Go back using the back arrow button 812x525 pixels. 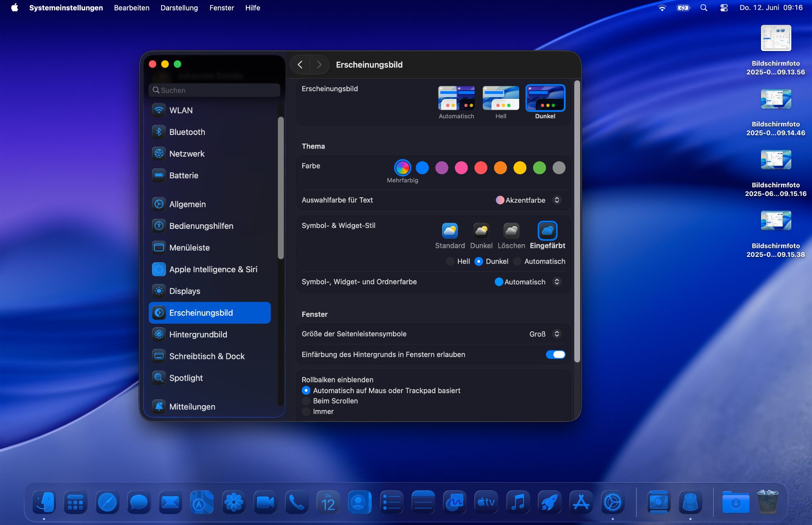coord(300,65)
